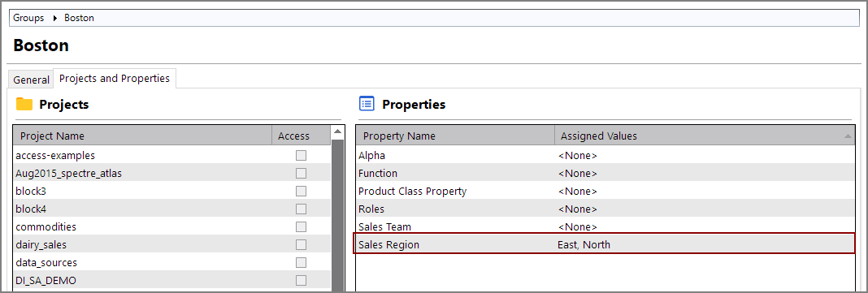This screenshot has height=293, width=868.
Task: Enable access for commodities project
Action: [302, 226]
